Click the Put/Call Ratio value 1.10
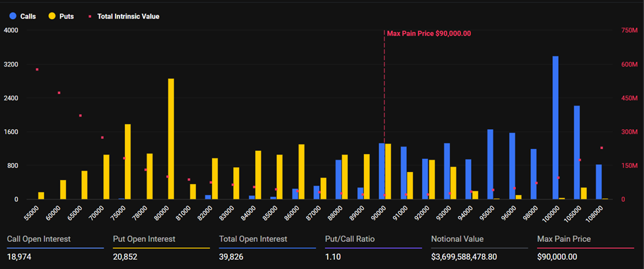644x269 pixels. [332, 257]
